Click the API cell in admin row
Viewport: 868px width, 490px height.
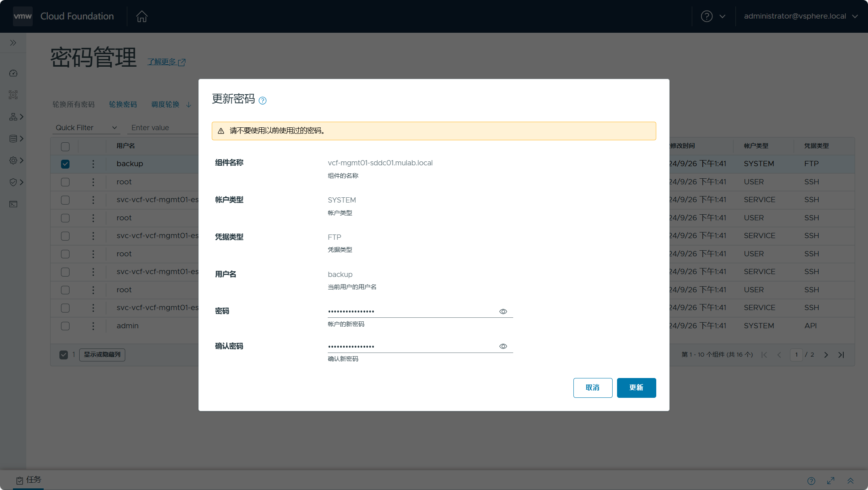pos(811,326)
